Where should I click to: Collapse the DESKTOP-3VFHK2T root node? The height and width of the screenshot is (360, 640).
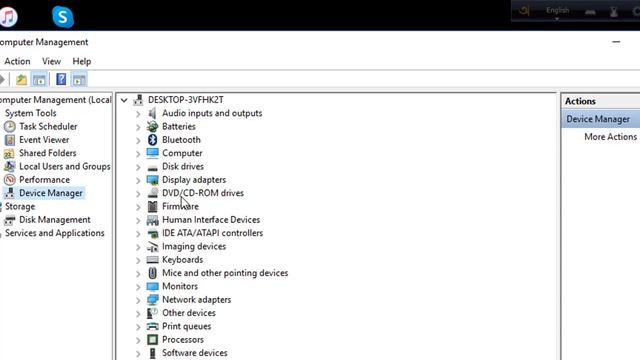(x=124, y=100)
